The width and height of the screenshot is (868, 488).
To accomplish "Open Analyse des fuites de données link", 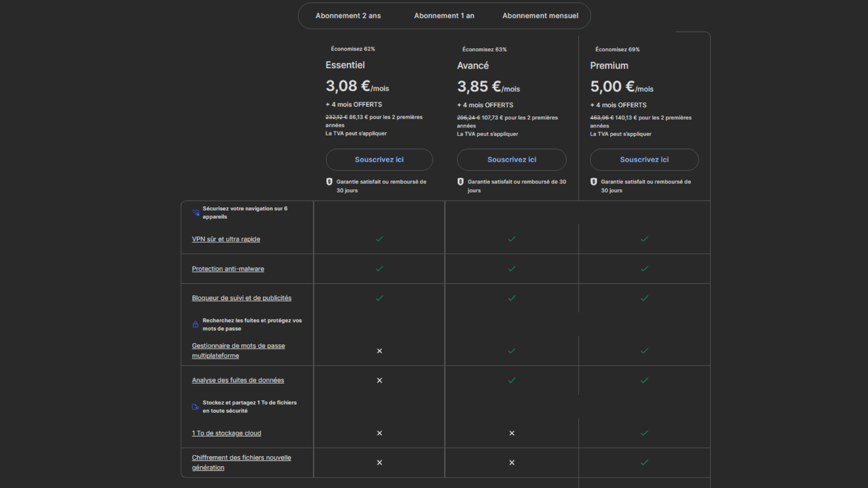I will coord(238,380).
